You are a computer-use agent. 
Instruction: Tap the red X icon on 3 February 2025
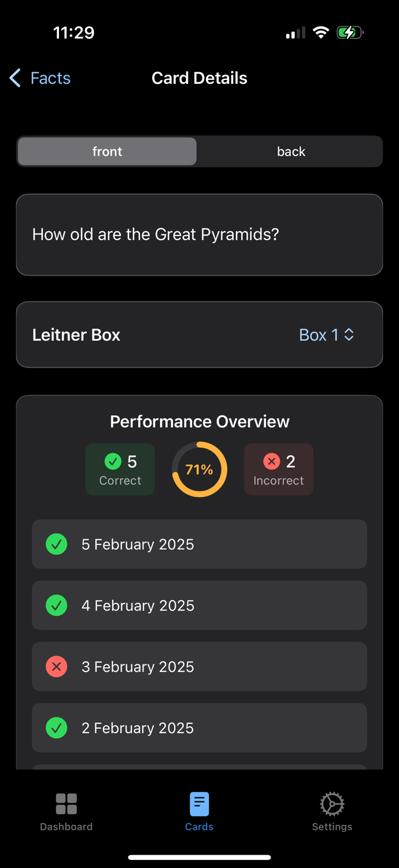point(56,667)
